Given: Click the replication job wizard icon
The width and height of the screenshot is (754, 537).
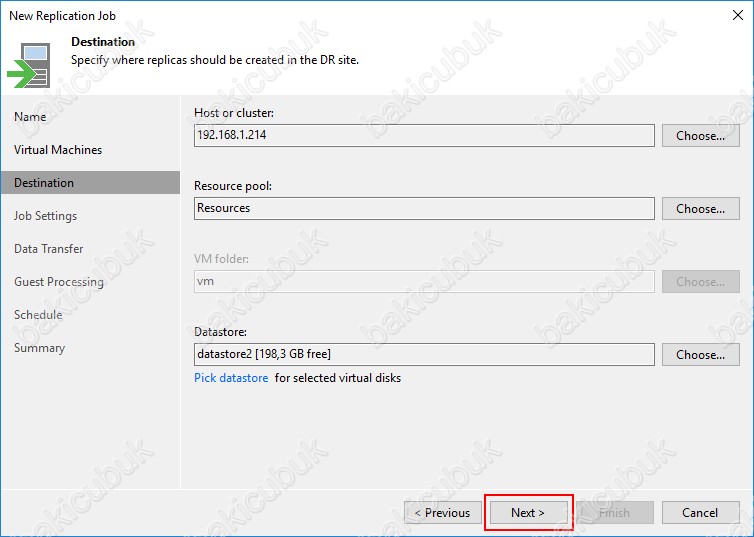Looking at the screenshot, I should pyautogui.click(x=29, y=65).
